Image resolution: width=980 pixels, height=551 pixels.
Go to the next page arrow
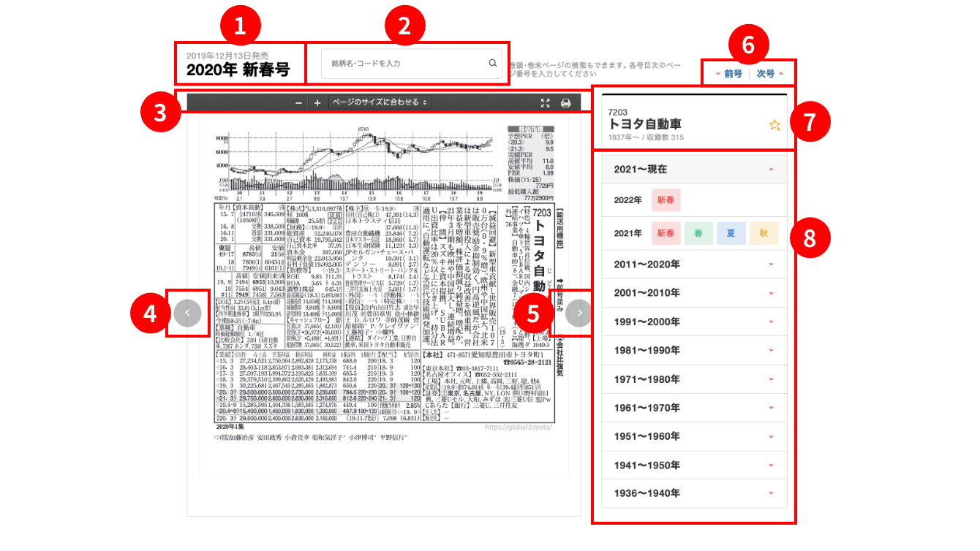pos(580,313)
